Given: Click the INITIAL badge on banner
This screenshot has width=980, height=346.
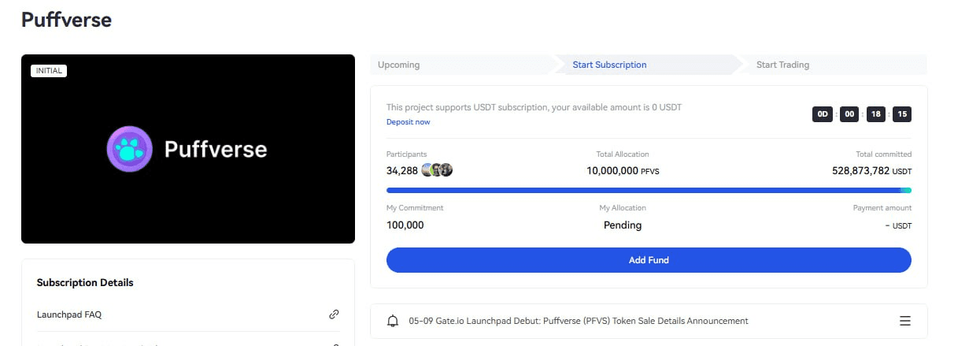Looking at the screenshot, I should coord(49,71).
